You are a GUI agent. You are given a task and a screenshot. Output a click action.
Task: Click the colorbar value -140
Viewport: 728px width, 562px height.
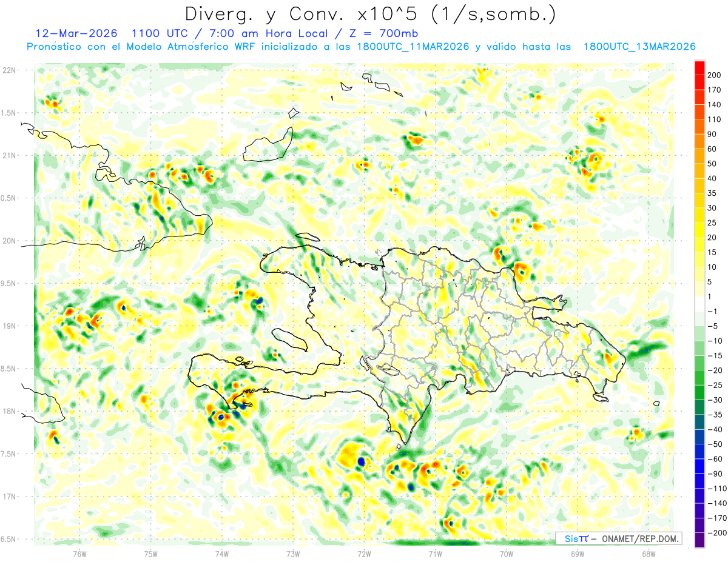(x=718, y=503)
